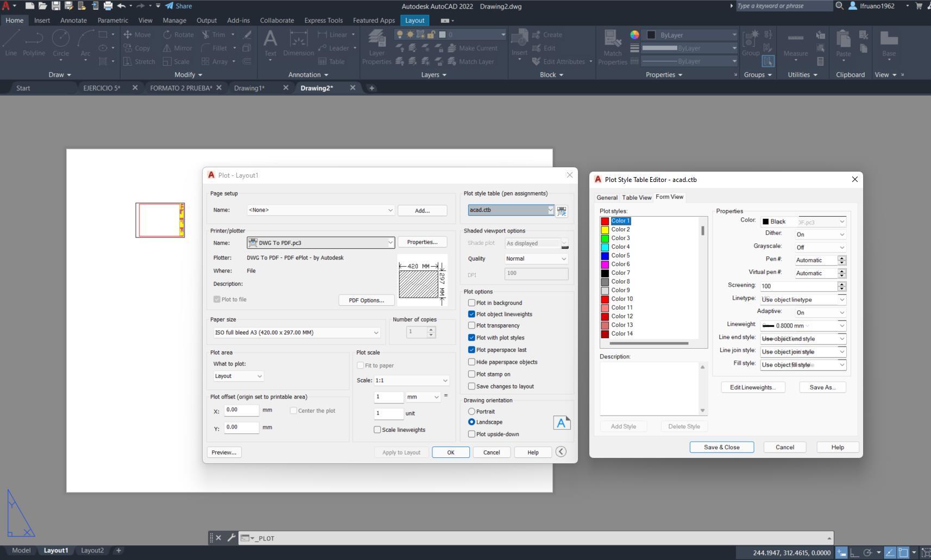Open the Lineweight 0.8000 mm dropdown

point(803,326)
